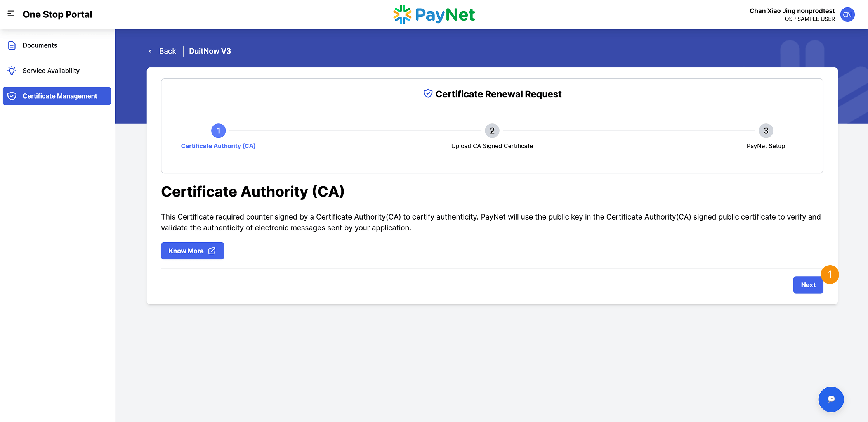This screenshot has width=868, height=422.
Task: Click the external link icon on Know More
Action: click(x=211, y=251)
